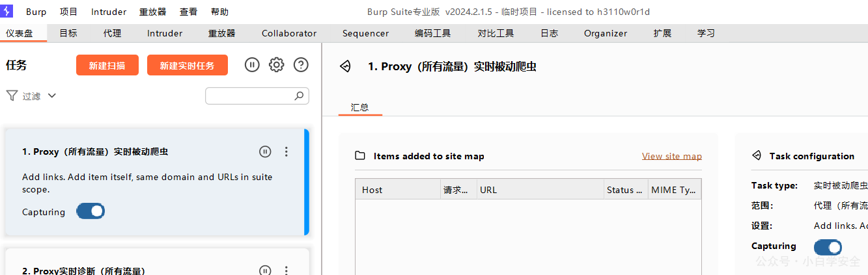The height and width of the screenshot is (275, 868).
Task: Click the 设置: label in Task configuration
Action: (762, 226)
